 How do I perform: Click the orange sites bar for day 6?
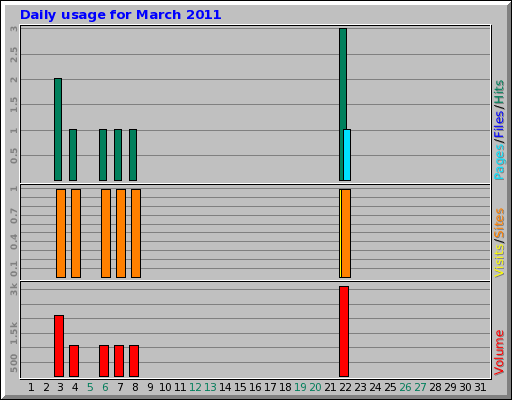click(106, 233)
